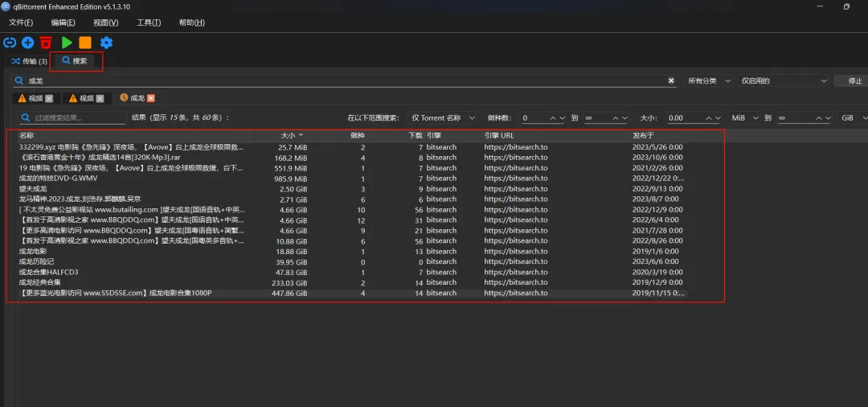Open the 仅 Torrent 名称 search scope dropdown

coord(443,118)
